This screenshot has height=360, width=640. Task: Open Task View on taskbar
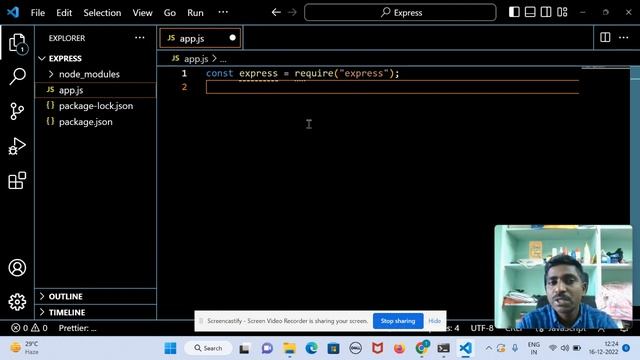244,349
